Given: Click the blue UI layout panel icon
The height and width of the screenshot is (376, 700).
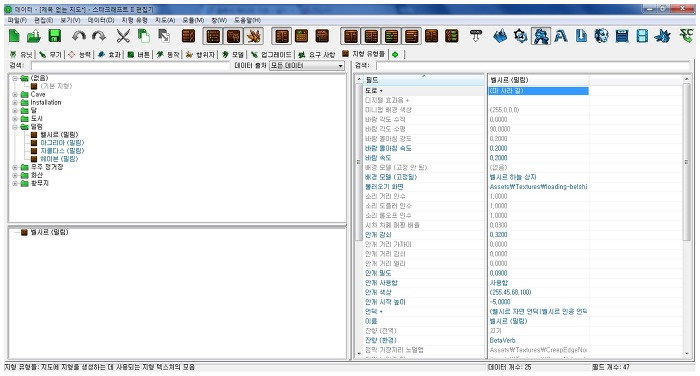Looking at the screenshot, I should [x=622, y=36].
